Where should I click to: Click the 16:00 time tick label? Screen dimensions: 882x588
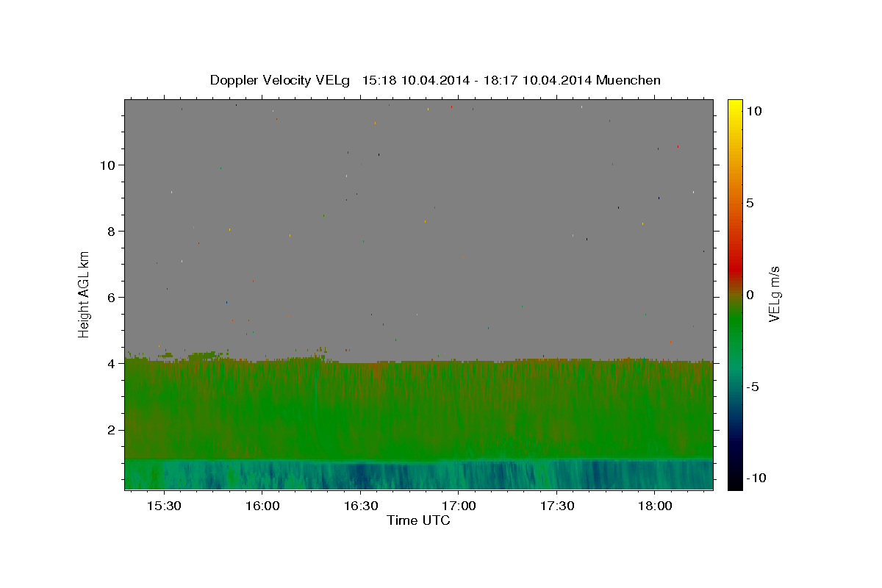pyautogui.click(x=262, y=506)
